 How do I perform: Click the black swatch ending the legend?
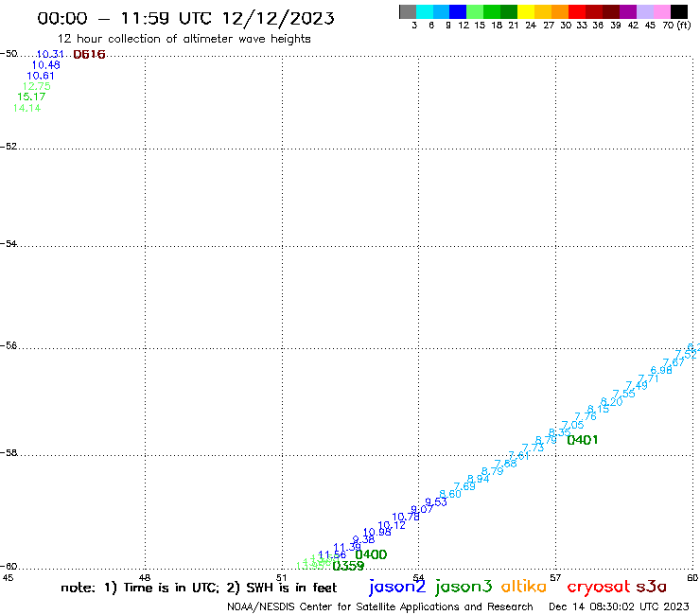(x=679, y=12)
